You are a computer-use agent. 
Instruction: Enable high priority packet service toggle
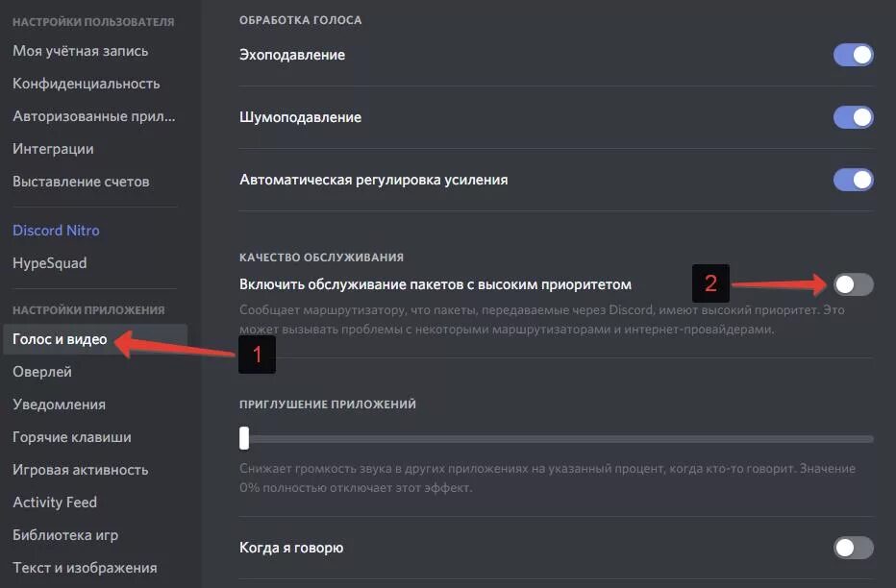(853, 284)
